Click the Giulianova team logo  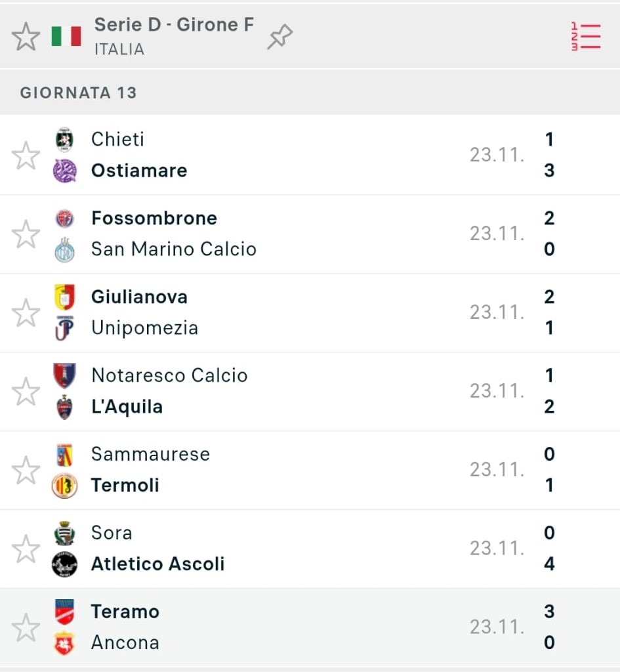point(64,297)
